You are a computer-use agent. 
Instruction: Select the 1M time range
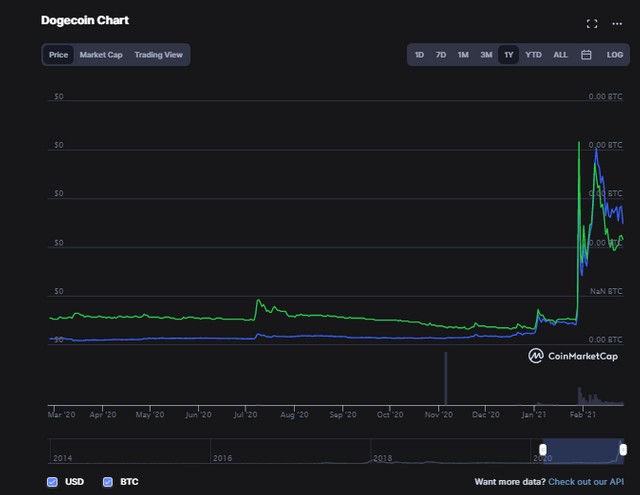(463, 55)
